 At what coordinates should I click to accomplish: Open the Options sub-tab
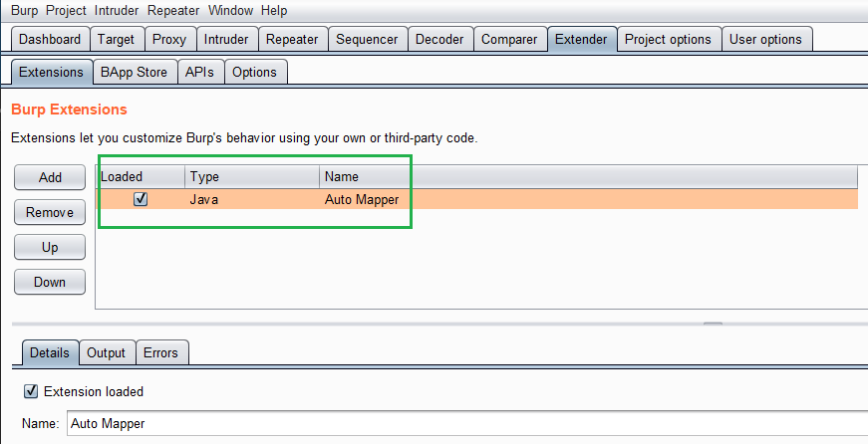pos(255,72)
